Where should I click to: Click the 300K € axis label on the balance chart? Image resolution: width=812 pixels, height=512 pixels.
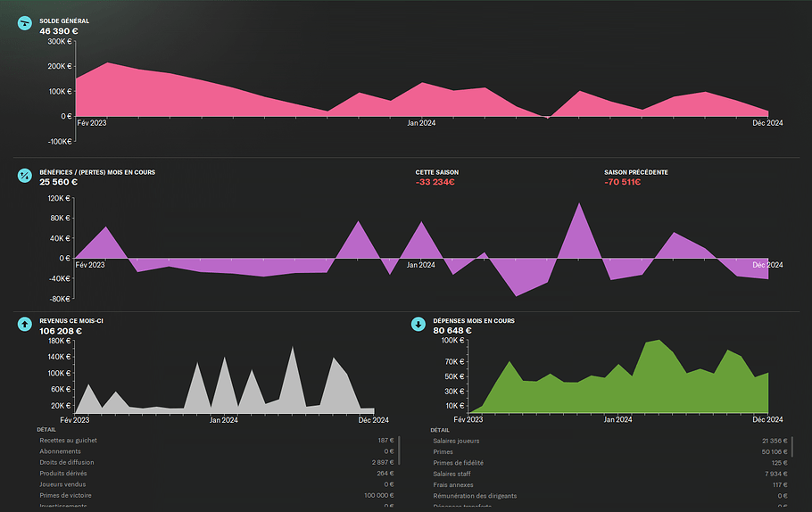pyautogui.click(x=60, y=41)
